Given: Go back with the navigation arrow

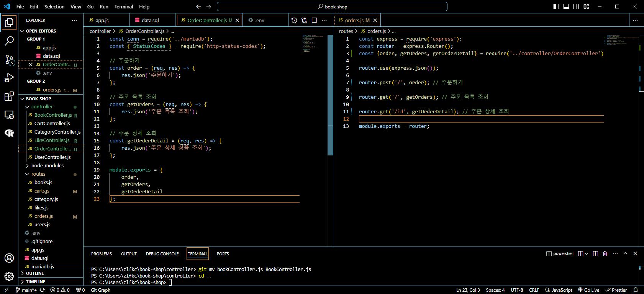Looking at the screenshot, I should click(198, 7).
